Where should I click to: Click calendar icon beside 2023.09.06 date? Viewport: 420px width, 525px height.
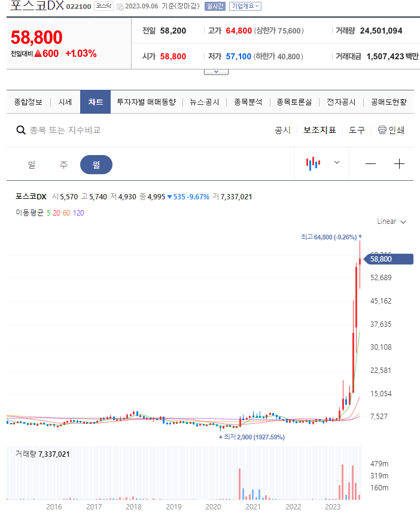[x=120, y=7]
